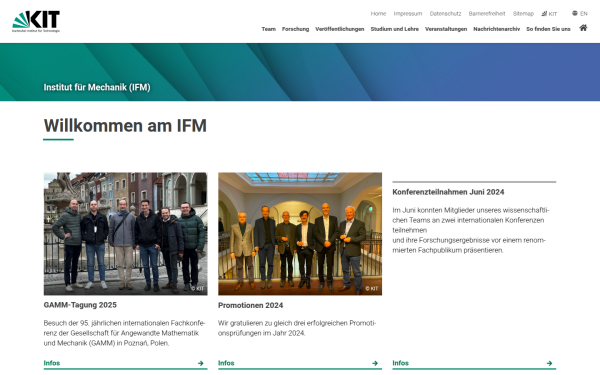Open the Veranstaltungen menu
Image resolution: width=600 pixels, height=375 pixels.
(x=446, y=29)
